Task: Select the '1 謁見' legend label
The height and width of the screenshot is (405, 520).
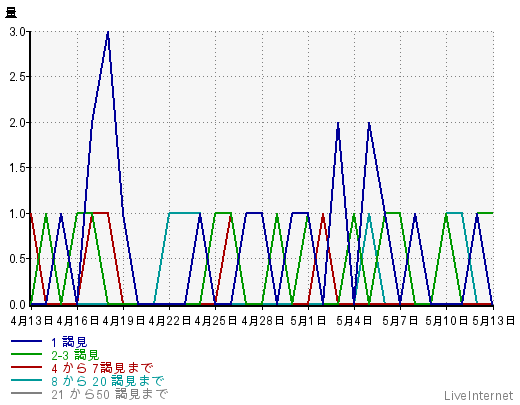Action: [x=69, y=342]
